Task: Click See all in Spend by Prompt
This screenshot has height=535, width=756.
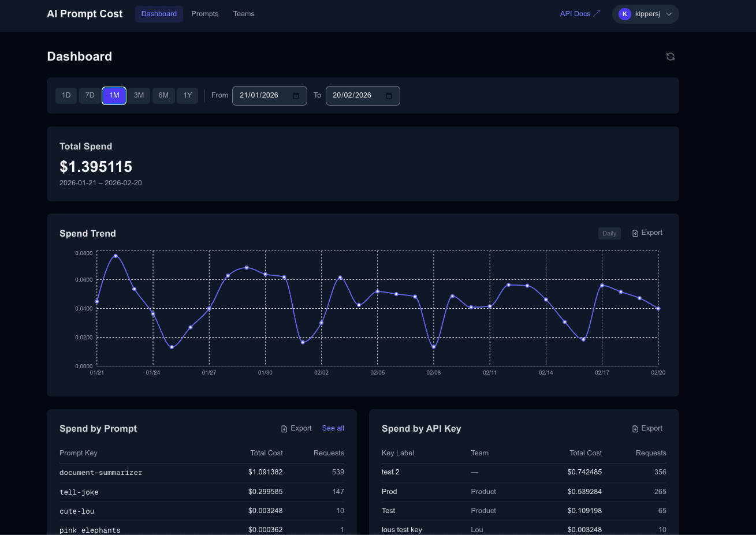Action: pyautogui.click(x=333, y=428)
